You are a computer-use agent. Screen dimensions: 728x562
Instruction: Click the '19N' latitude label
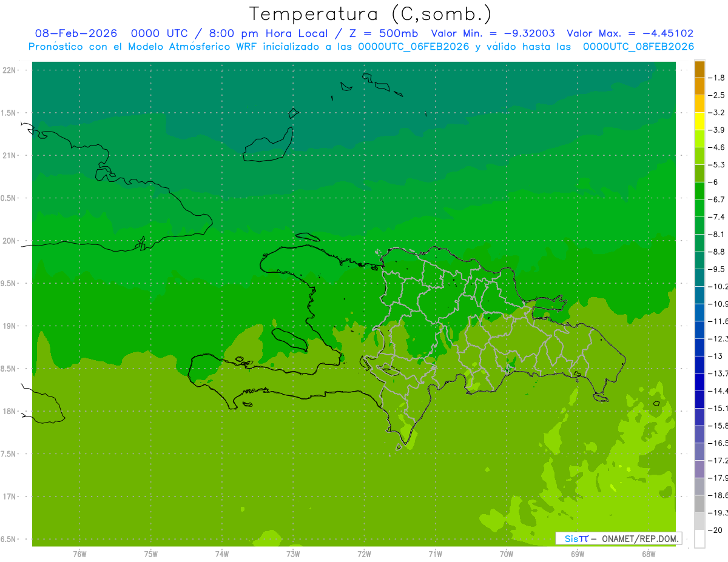click(x=10, y=326)
